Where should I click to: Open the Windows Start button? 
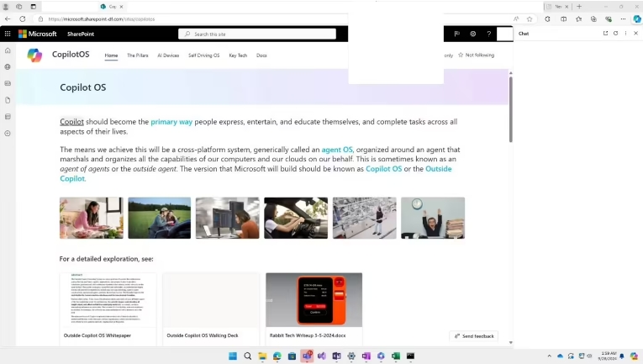233,356
